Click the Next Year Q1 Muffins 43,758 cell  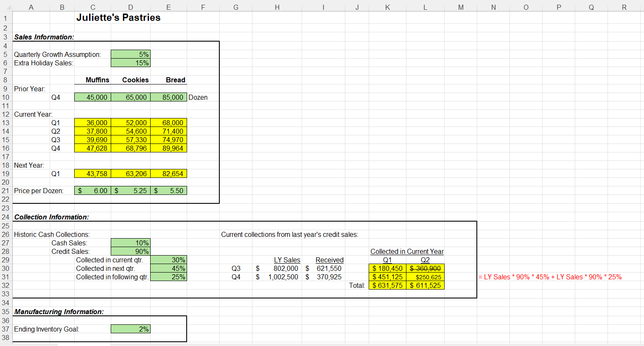(x=92, y=173)
